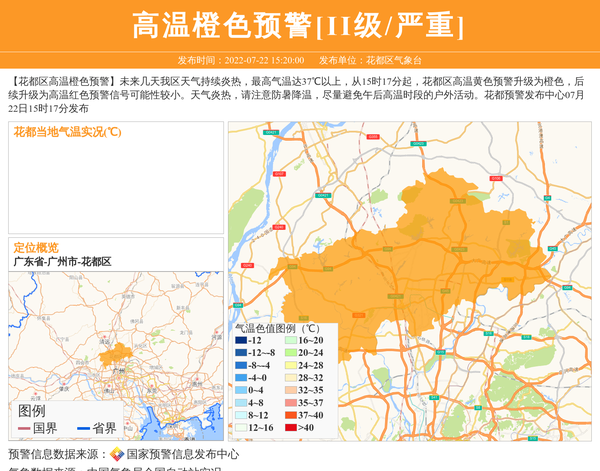Screen dimensions: 600x471
Task: Click the -12 dark blue legend swatch
Action: [x=241, y=341]
